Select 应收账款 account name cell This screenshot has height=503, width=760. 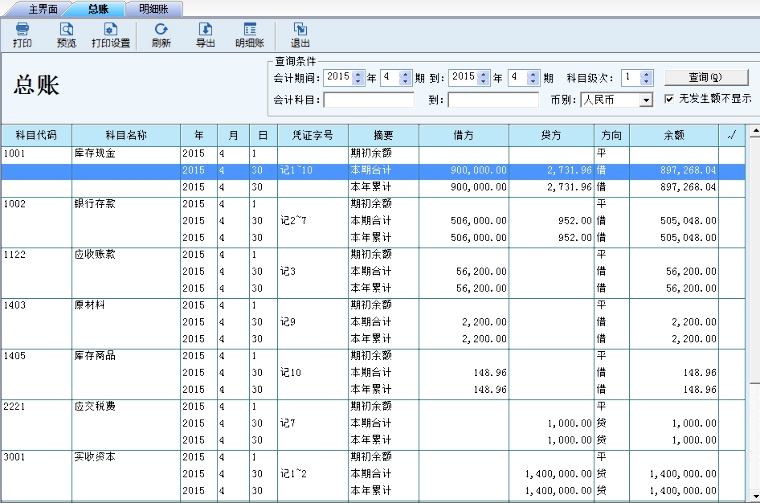(126, 254)
